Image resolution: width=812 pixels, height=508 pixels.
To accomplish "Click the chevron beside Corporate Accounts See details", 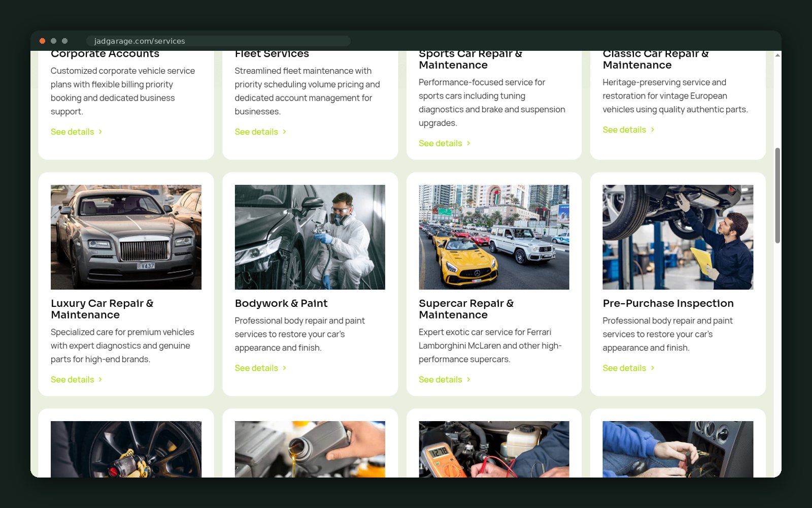I will click(100, 132).
